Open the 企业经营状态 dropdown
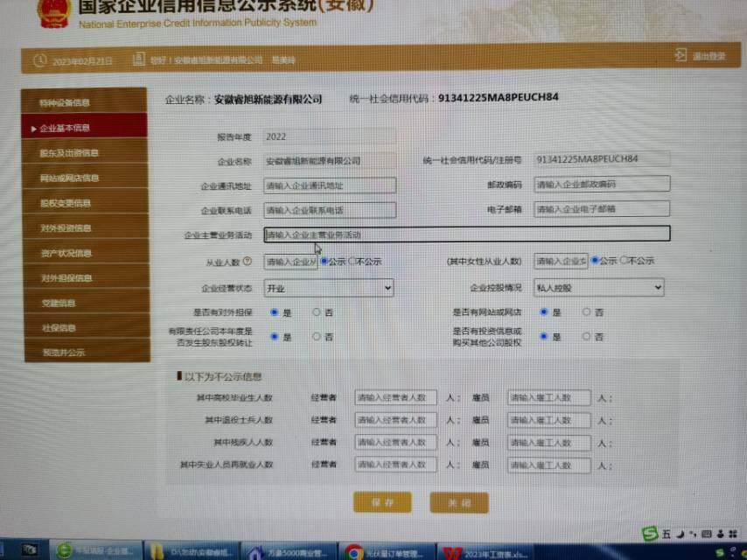Screen dimensions: 747x560 (329, 288)
